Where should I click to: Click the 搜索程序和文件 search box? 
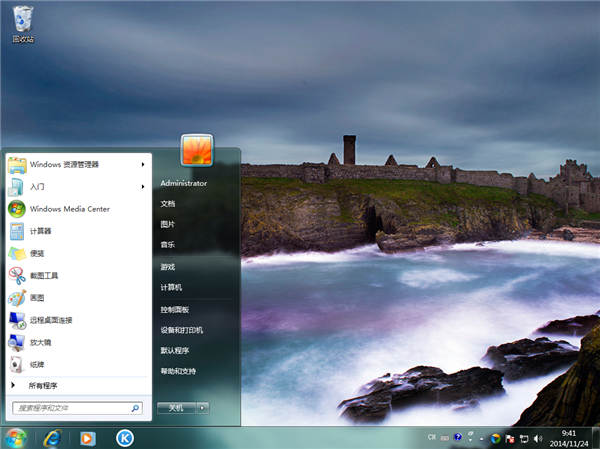coord(71,408)
